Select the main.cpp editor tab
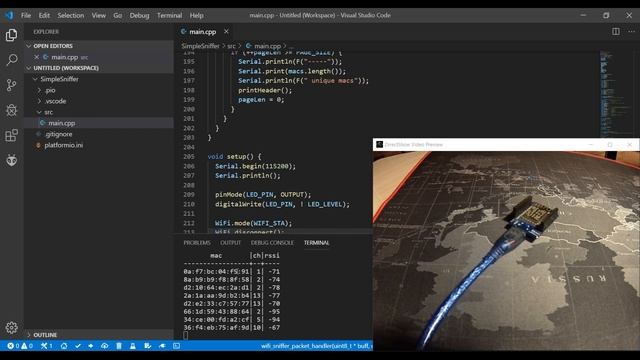Viewport: 640px width, 360px height. tap(202, 31)
